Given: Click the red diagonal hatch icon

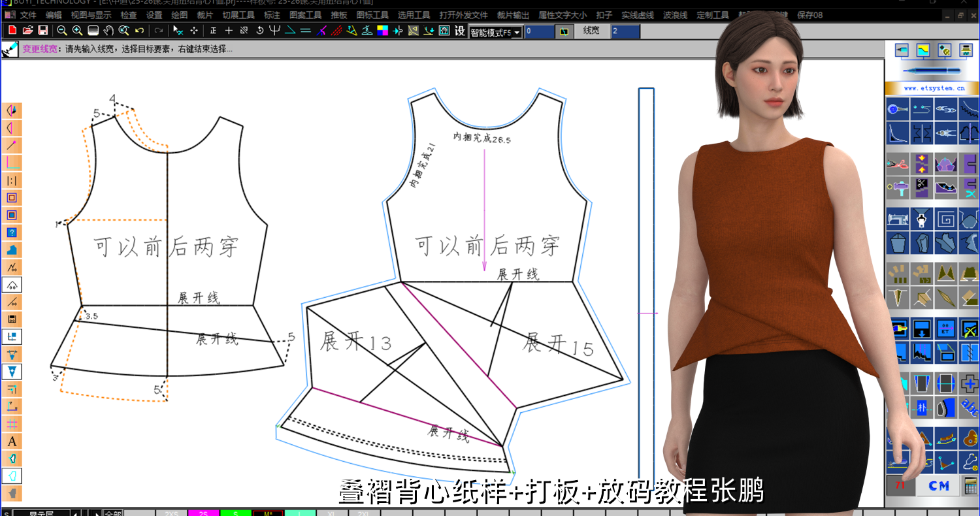Looking at the screenshot, I should click(336, 30).
